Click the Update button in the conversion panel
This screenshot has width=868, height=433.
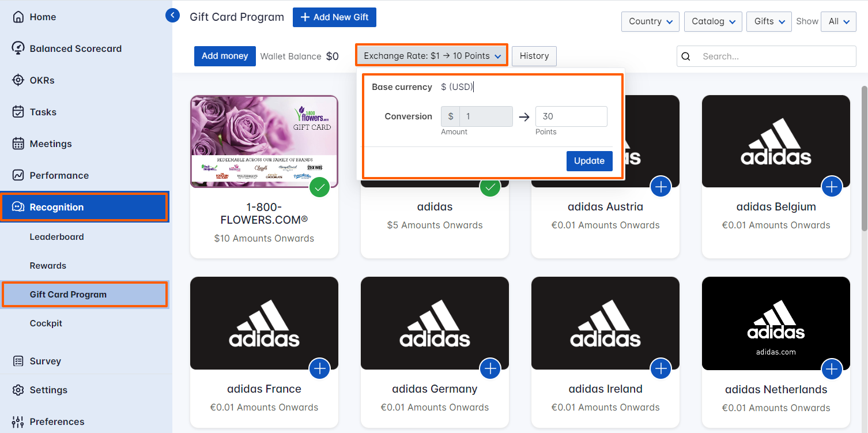[589, 161]
